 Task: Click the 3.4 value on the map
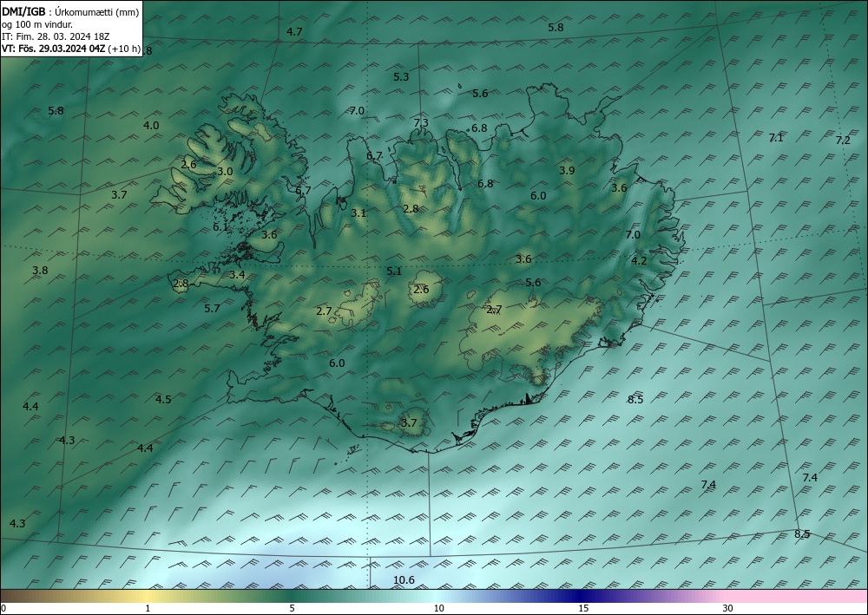pyautogui.click(x=238, y=274)
